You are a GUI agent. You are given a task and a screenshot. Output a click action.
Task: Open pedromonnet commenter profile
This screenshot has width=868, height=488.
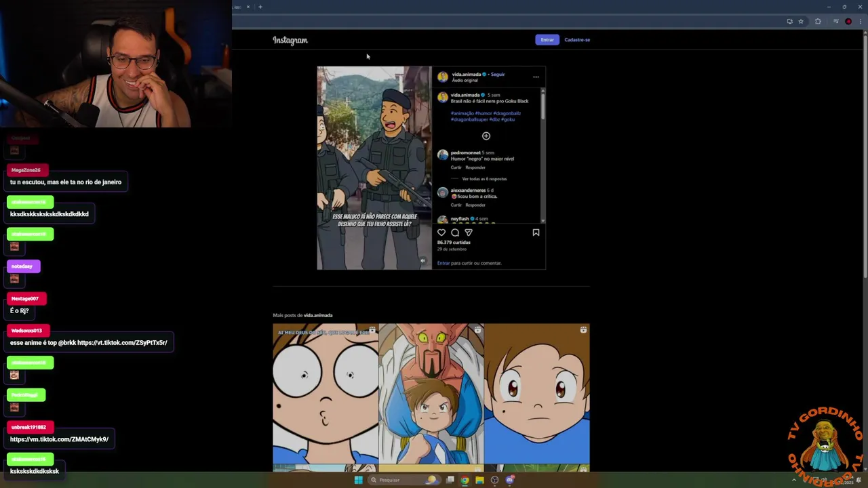465,152
